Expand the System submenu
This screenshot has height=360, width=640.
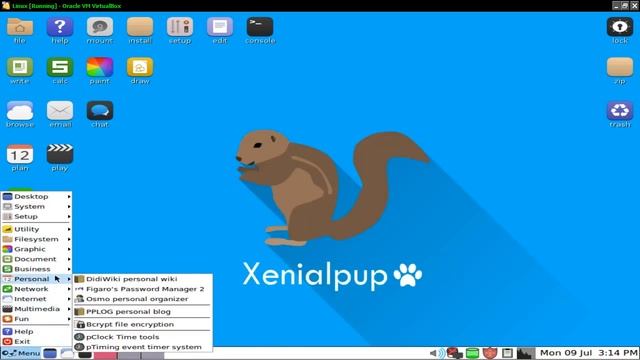[x=36, y=207]
